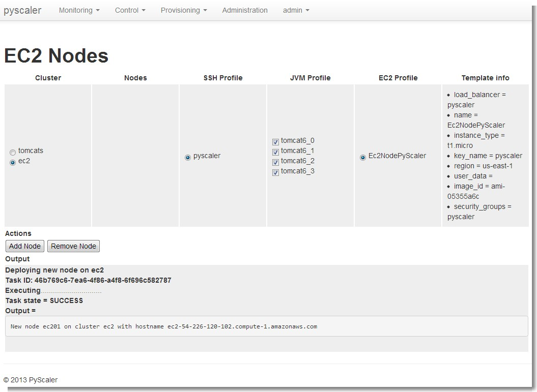
Task: Click the 'image_id = ami-05355a6c' entry
Action: (476, 191)
